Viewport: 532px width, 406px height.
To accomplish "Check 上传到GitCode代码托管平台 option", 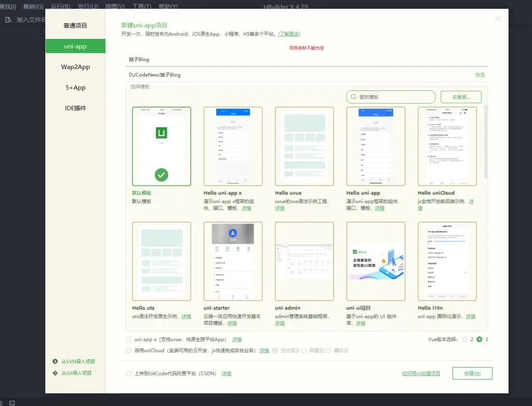I will coord(129,373).
